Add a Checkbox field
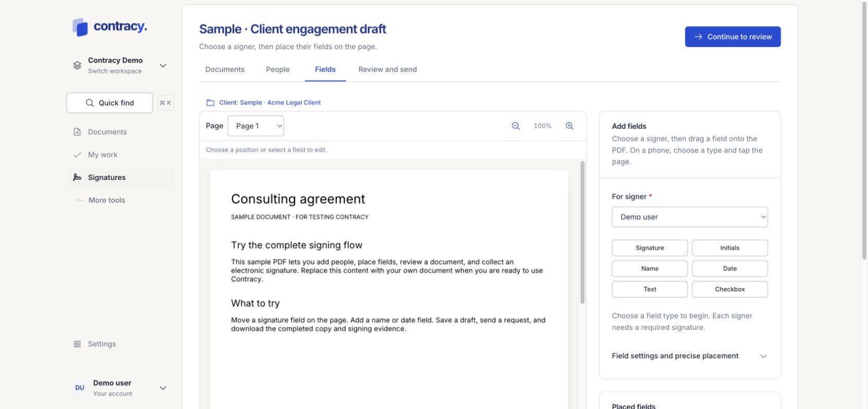Viewport: 868px width, 409px height. (730, 289)
